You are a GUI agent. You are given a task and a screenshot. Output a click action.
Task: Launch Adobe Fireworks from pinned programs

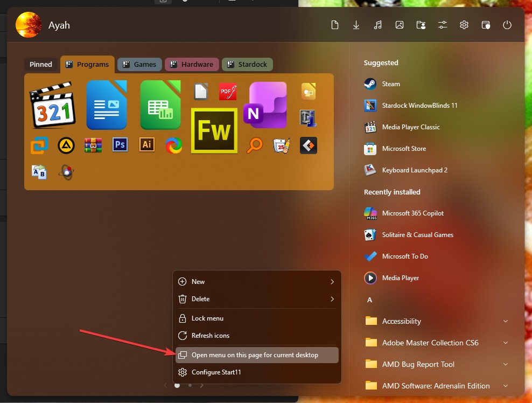pyautogui.click(x=214, y=130)
